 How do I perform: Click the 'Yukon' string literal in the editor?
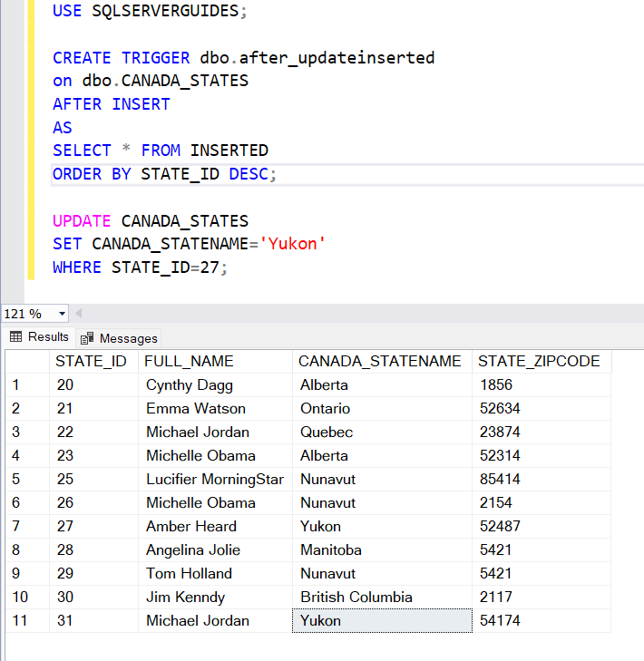pos(292,244)
